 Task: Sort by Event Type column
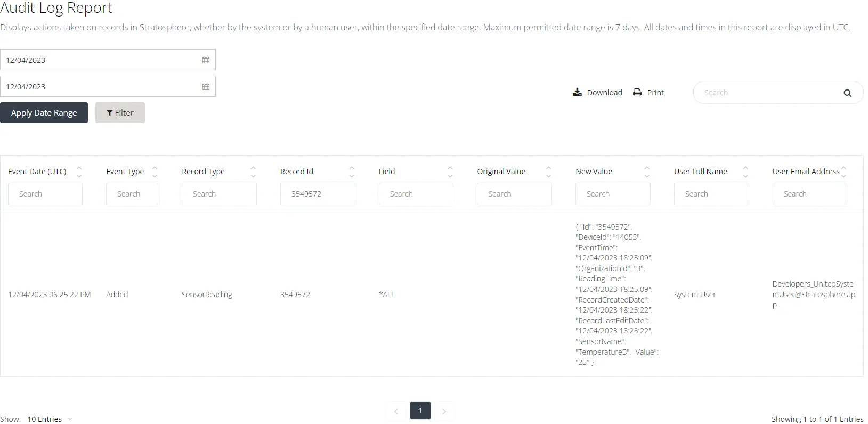(155, 172)
